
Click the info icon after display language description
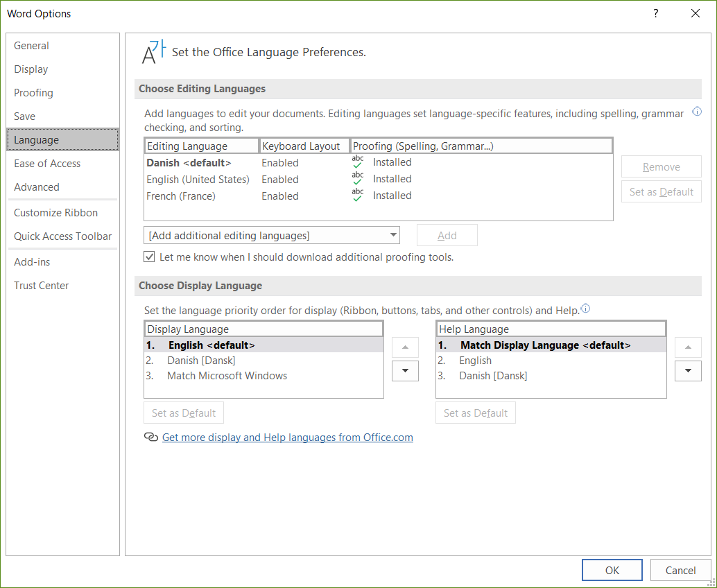point(585,309)
